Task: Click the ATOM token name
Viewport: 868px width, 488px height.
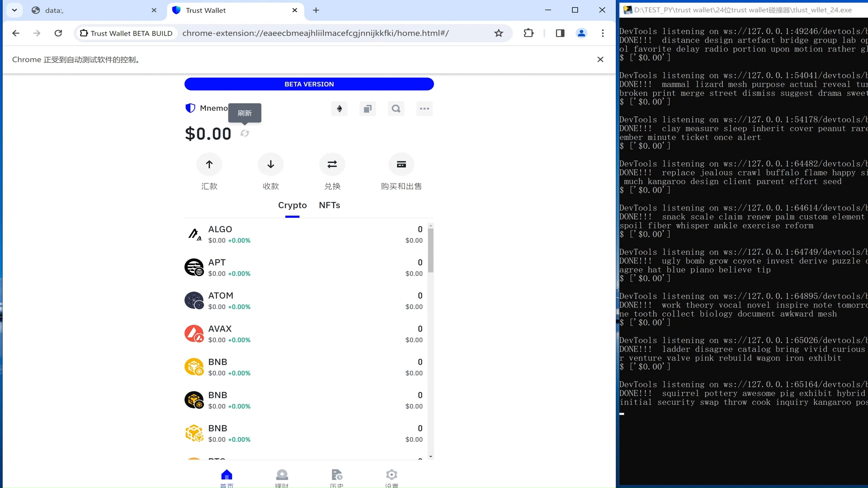Action: (x=221, y=296)
